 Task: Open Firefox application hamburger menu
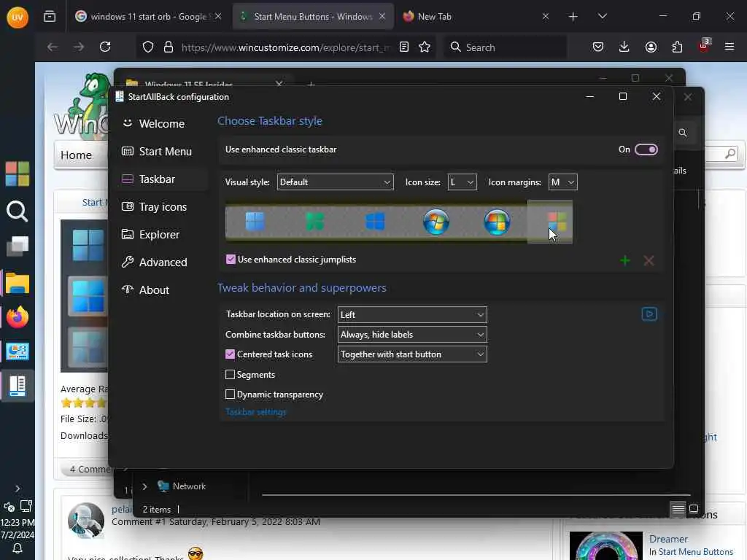tap(729, 47)
